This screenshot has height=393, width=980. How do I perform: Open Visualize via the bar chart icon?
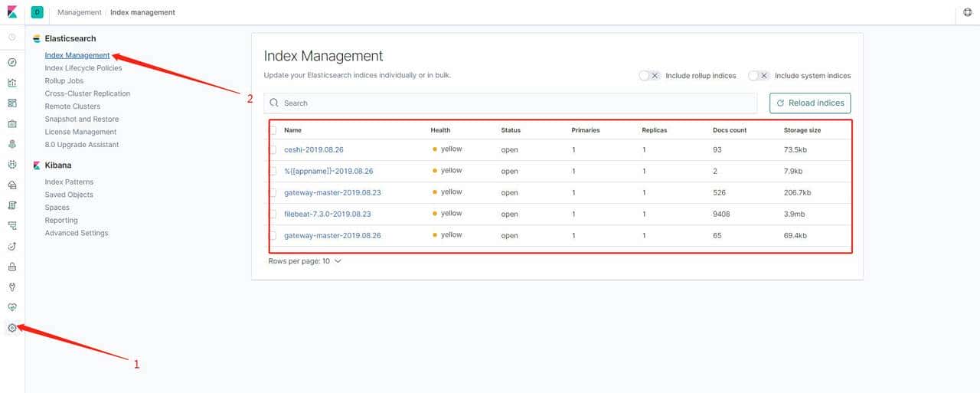tap(11, 83)
